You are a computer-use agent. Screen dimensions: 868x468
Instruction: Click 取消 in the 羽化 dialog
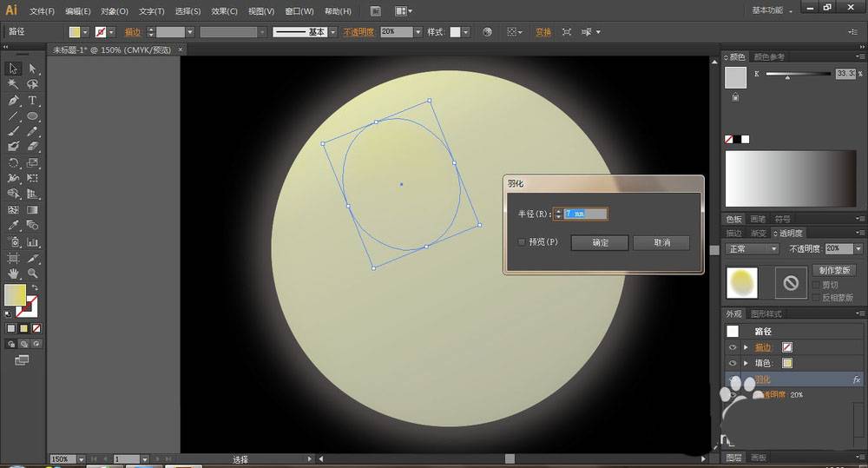click(661, 242)
